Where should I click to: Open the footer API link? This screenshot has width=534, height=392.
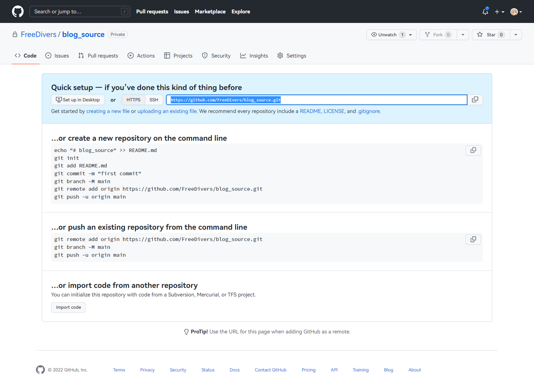(334, 370)
